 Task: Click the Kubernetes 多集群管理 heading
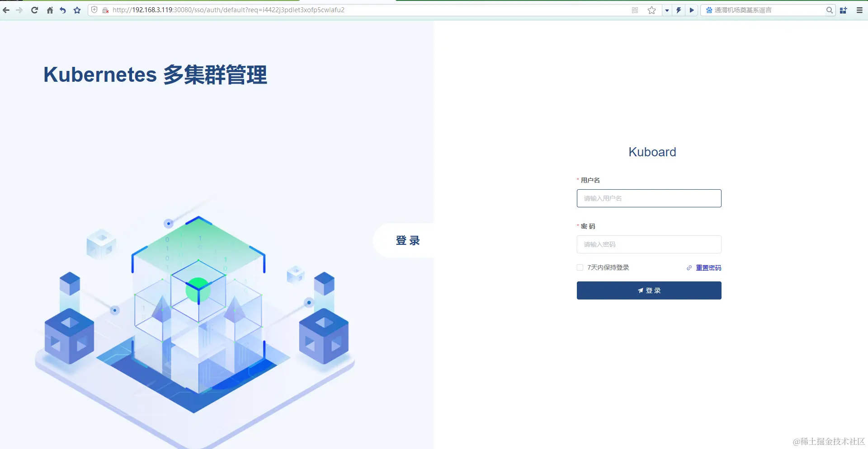156,75
